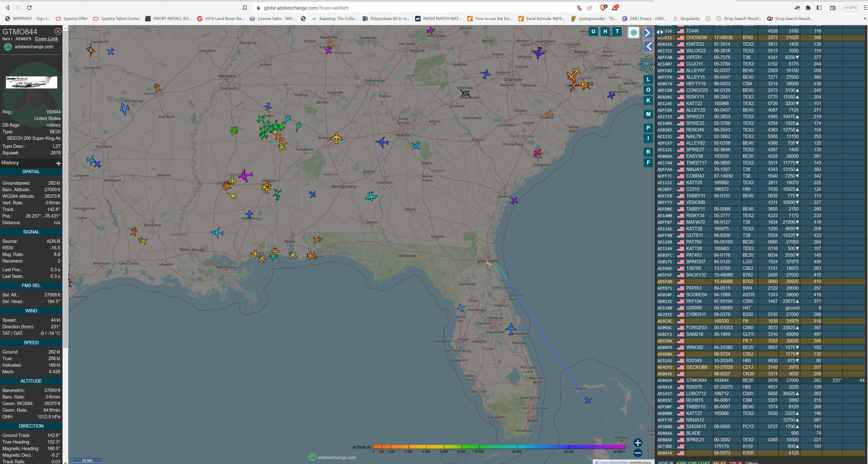Image resolution: width=868 pixels, height=464 pixels.
Task: Toggle the M map option button
Action: [x=648, y=114]
